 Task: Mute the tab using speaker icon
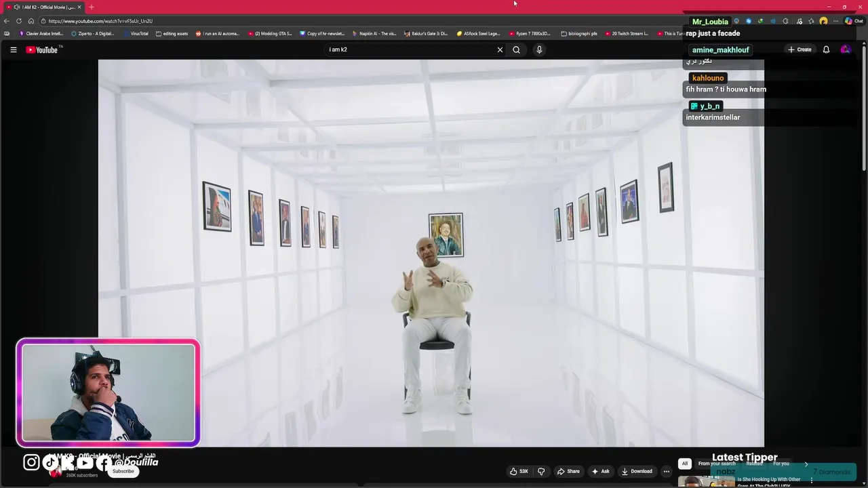[x=16, y=7]
